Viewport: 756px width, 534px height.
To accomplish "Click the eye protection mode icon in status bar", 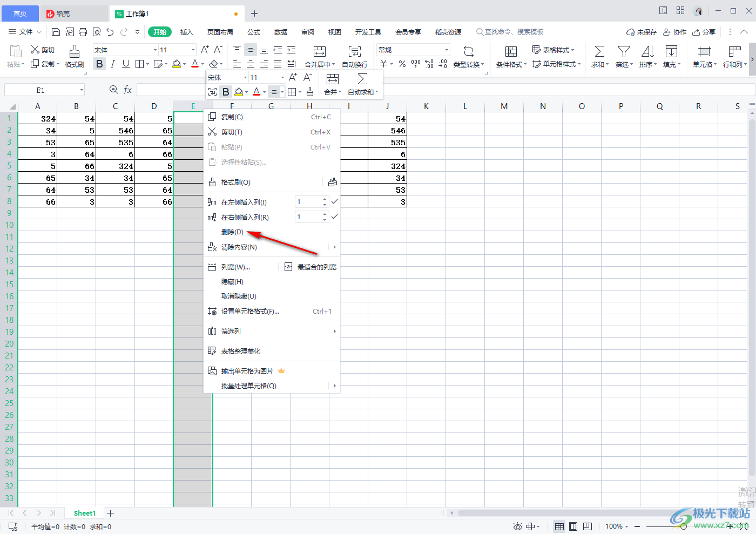I will coord(517,526).
